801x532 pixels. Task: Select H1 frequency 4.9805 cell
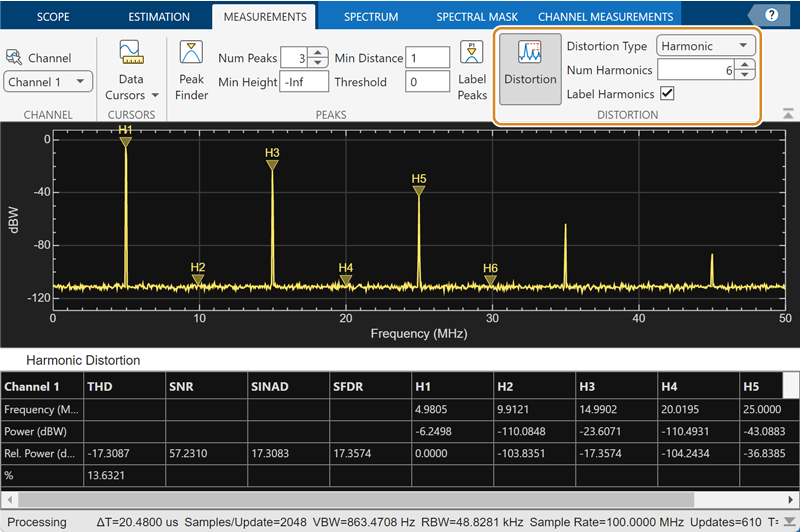point(453,409)
